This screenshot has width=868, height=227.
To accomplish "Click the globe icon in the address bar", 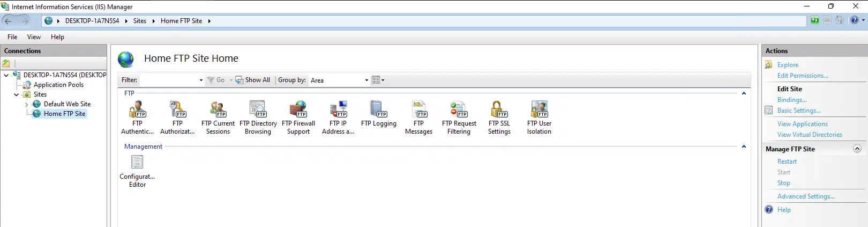I will 49,21.
